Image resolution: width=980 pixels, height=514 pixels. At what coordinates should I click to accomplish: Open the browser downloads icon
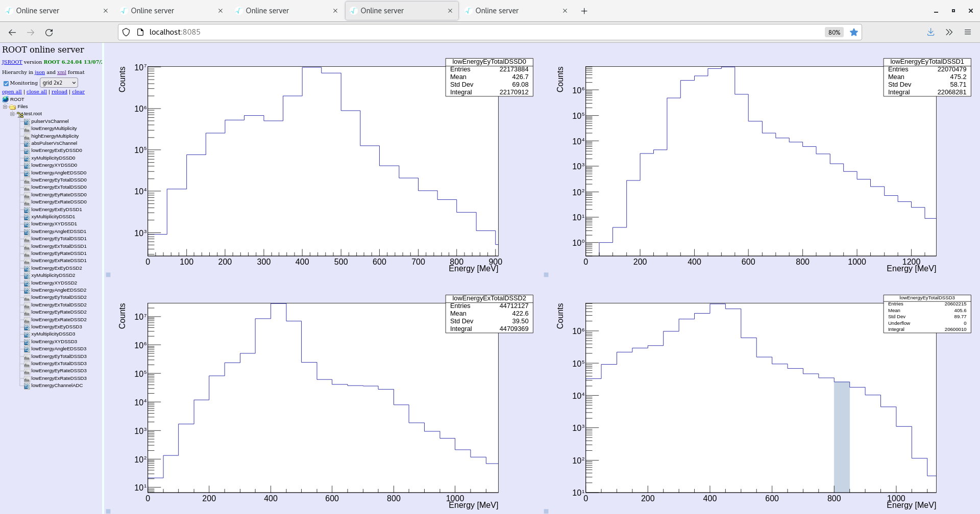(x=931, y=32)
